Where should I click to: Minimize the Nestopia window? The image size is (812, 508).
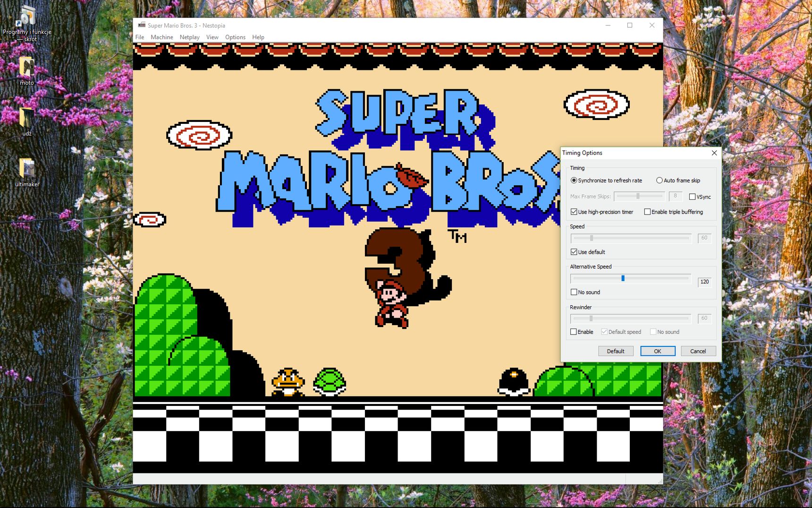click(608, 25)
